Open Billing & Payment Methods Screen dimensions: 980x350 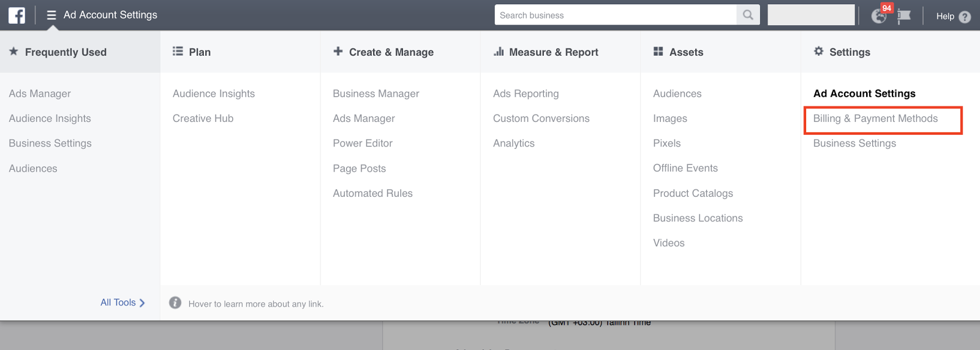click(x=875, y=119)
